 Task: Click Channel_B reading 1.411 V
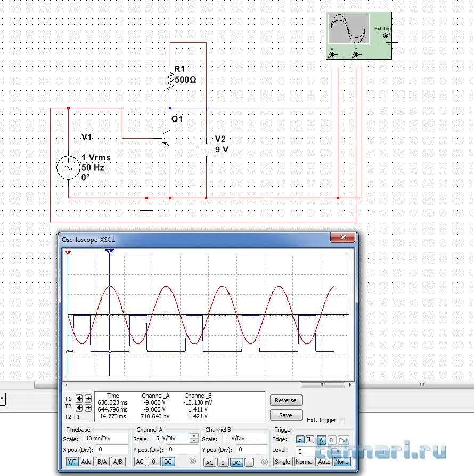coord(198,409)
